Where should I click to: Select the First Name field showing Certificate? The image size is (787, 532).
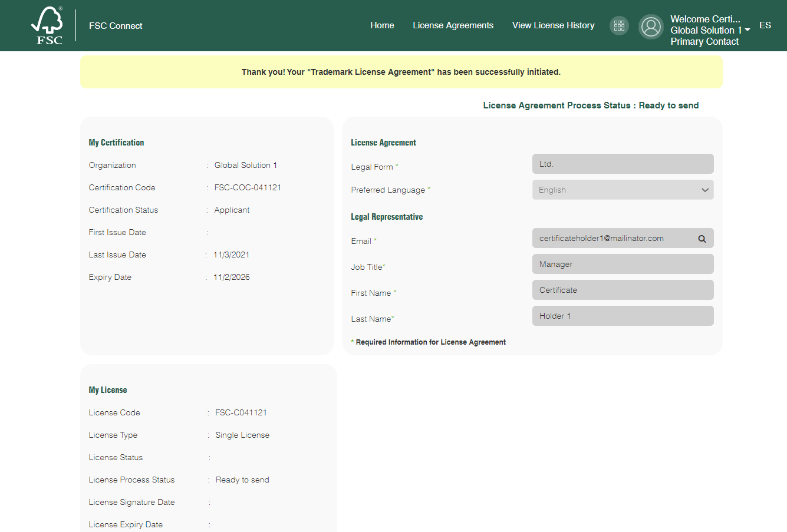[623, 290]
